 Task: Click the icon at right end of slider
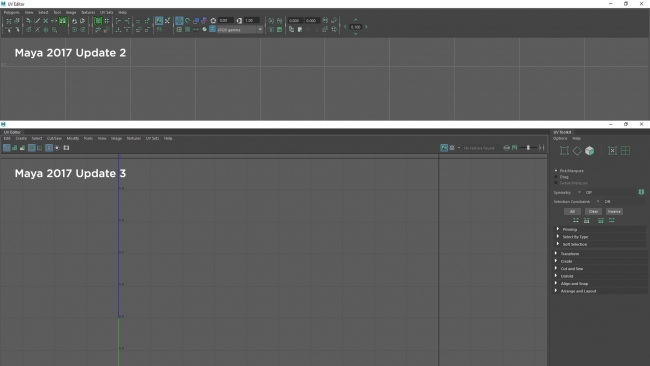pos(541,148)
